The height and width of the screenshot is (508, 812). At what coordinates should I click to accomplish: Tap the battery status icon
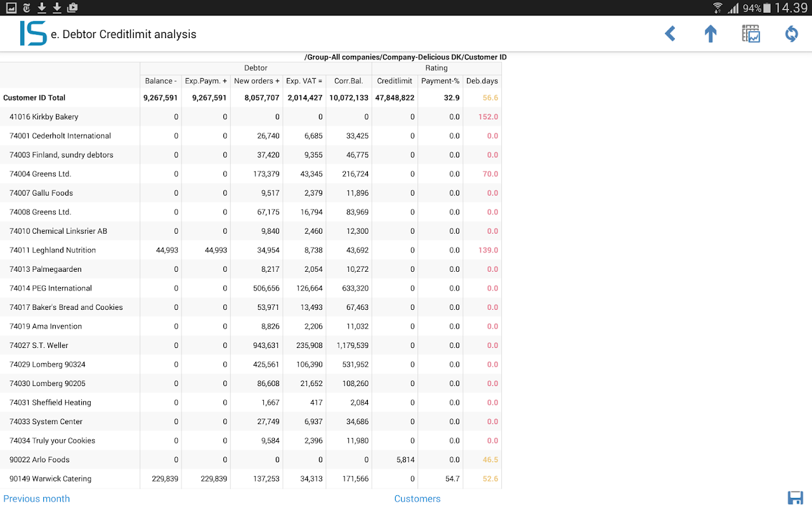click(x=767, y=8)
